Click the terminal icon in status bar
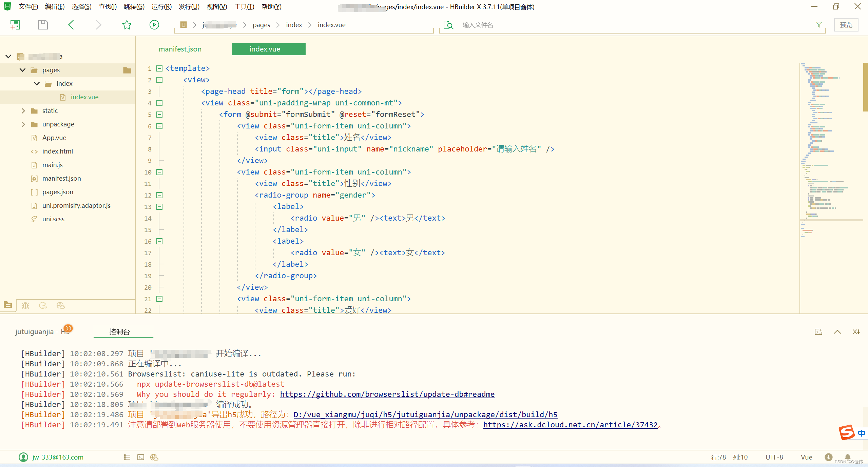 [x=141, y=457]
